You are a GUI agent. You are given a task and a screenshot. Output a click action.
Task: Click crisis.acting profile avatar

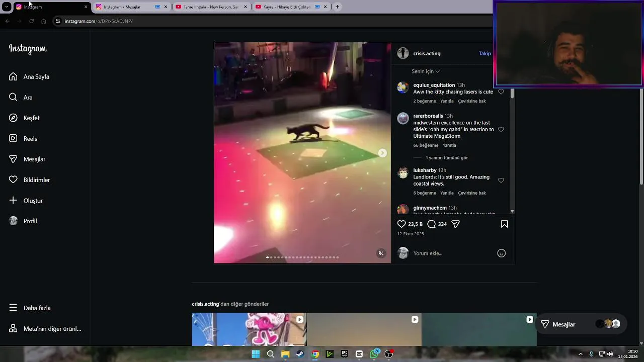[403, 53]
